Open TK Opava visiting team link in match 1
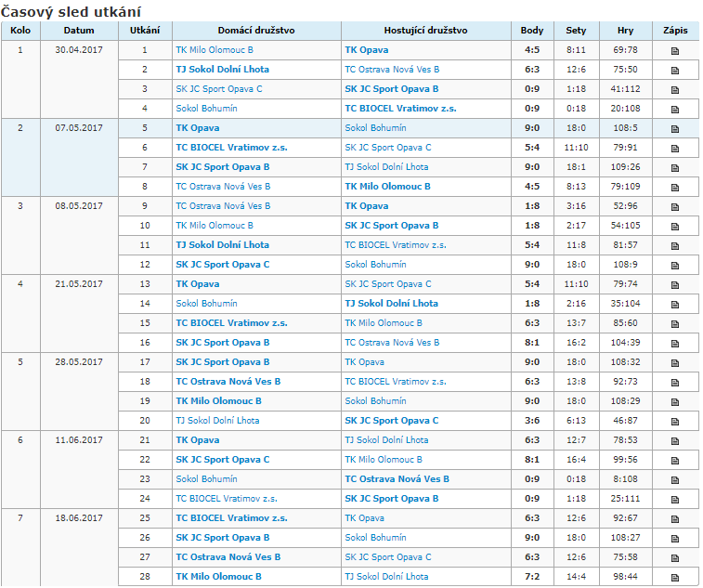 tap(366, 50)
